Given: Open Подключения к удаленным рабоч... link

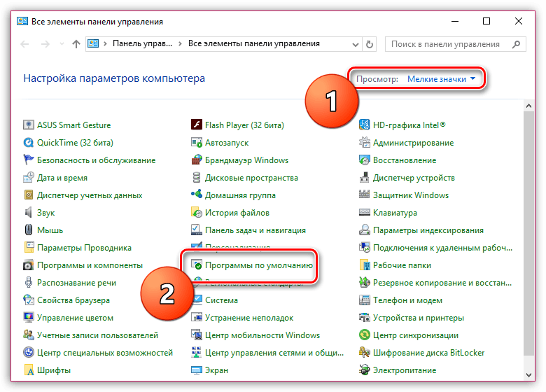Looking at the screenshot, I should point(442,248).
